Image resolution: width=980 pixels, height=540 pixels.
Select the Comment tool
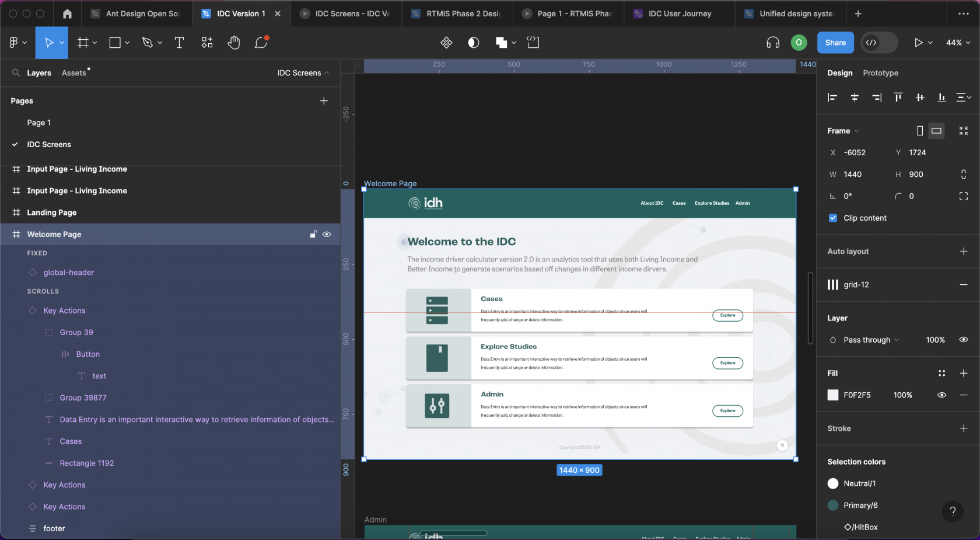click(261, 43)
